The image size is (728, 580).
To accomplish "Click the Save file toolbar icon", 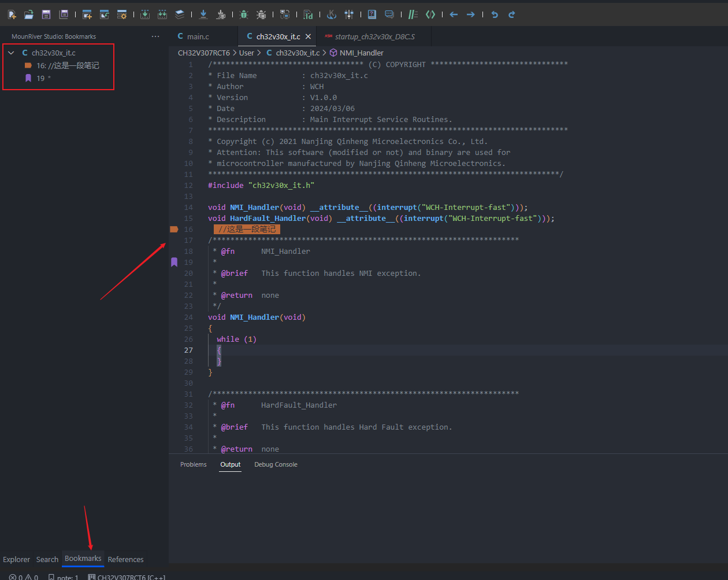I will 46,14.
